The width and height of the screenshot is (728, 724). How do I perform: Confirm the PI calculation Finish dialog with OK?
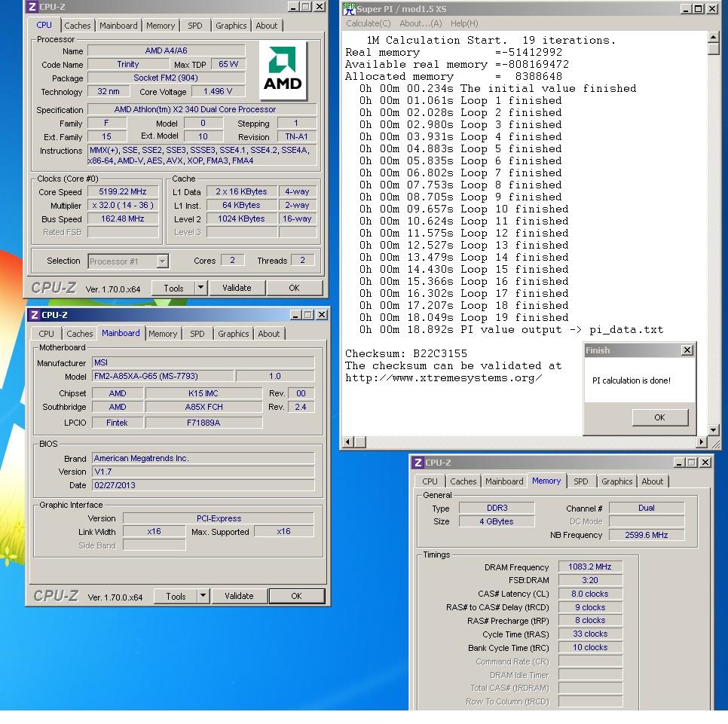[659, 417]
